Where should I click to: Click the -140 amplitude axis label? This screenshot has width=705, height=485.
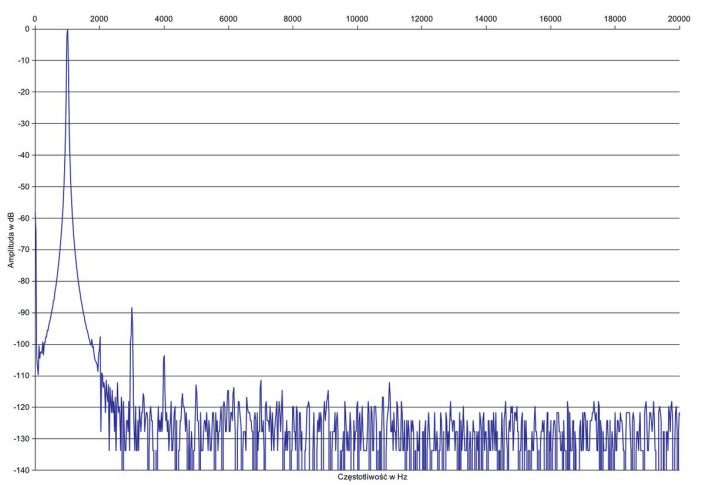(x=22, y=470)
